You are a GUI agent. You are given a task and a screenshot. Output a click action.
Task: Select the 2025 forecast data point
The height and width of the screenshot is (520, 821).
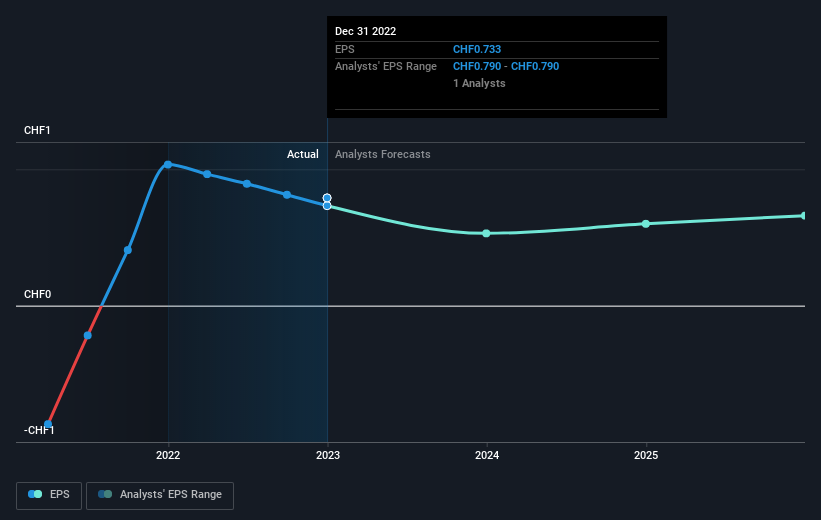[x=646, y=224]
